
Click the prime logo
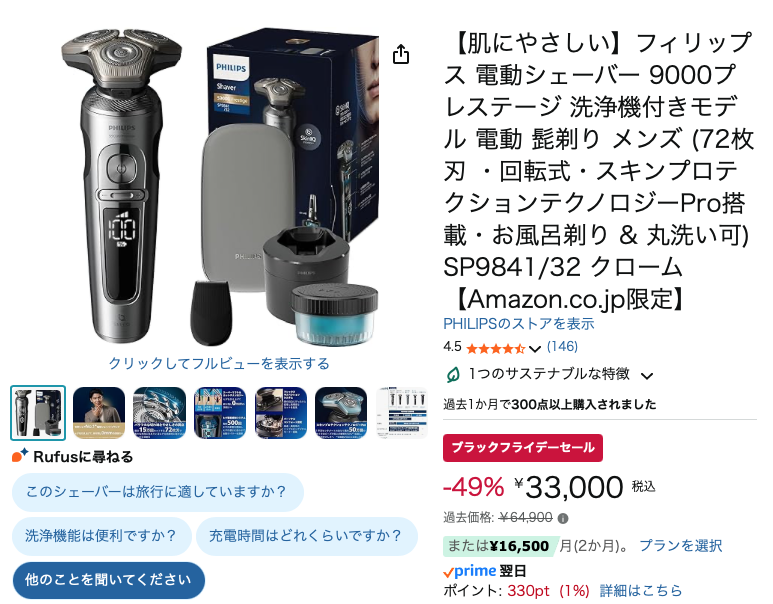(x=469, y=571)
